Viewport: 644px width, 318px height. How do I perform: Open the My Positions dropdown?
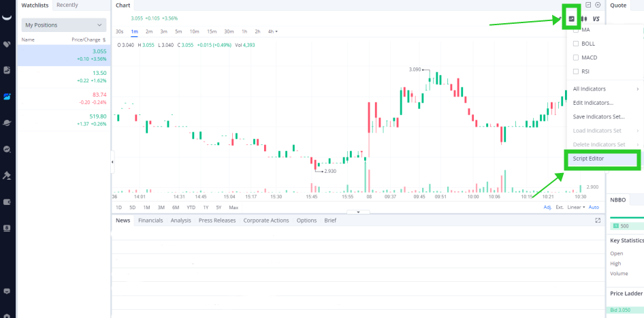click(64, 25)
